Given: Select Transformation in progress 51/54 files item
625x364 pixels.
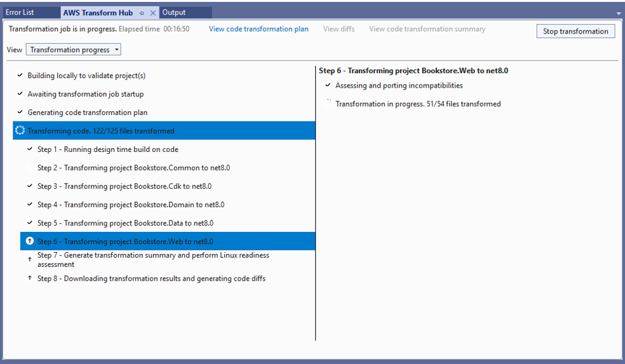Looking at the screenshot, I should 418,104.
